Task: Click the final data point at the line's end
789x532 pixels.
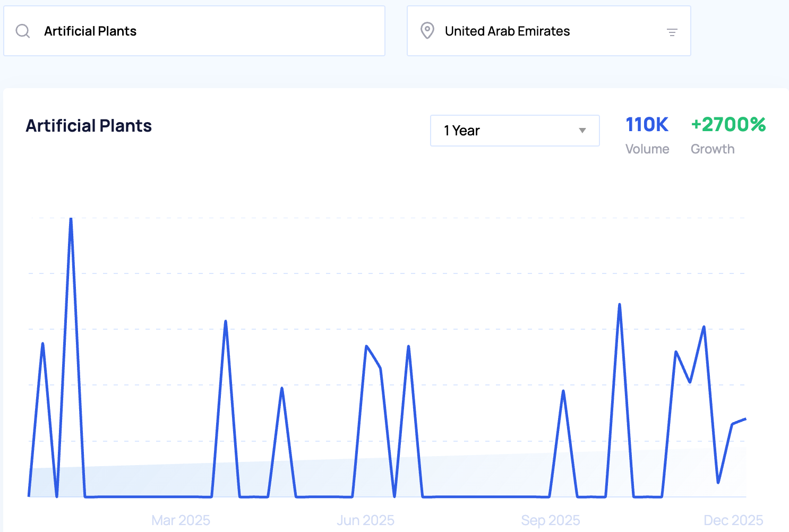Action: tap(745, 419)
